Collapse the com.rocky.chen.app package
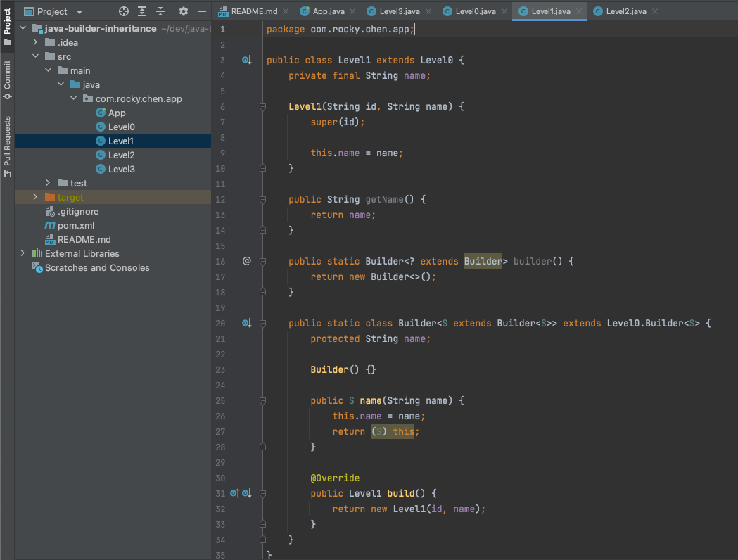This screenshot has height=560, width=738. 73,98
